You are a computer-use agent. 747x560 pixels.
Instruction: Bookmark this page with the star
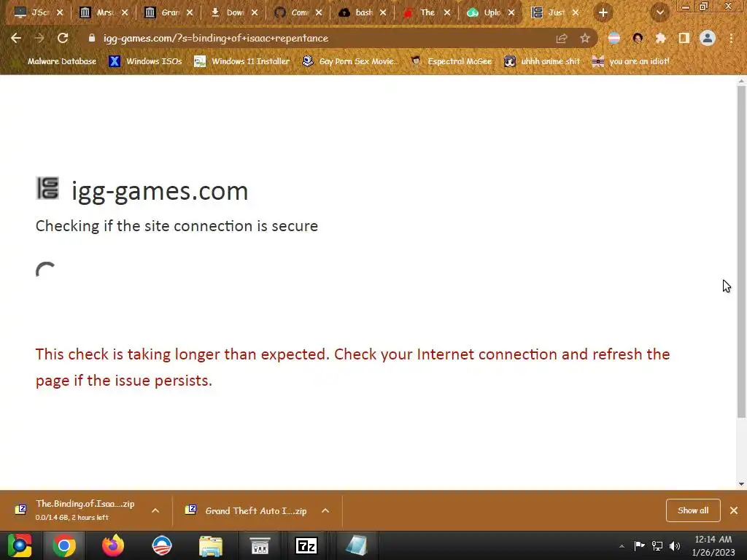pyautogui.click(x=585, y=38)
